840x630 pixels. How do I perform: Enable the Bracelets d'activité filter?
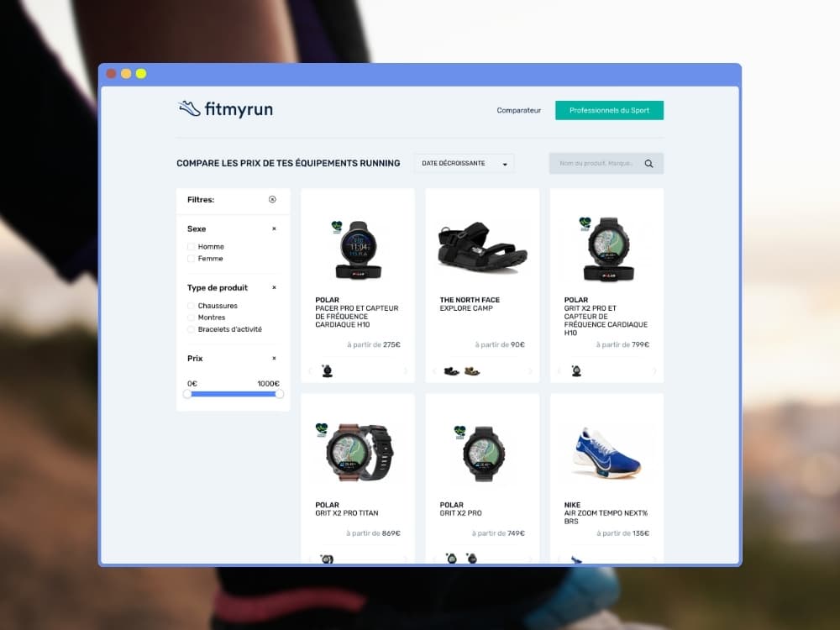[x=192, y=329]
